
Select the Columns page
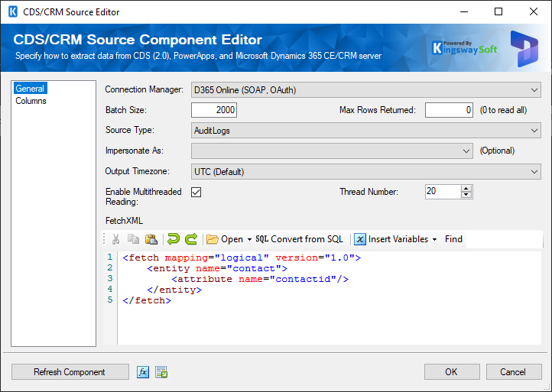(31, 101)
